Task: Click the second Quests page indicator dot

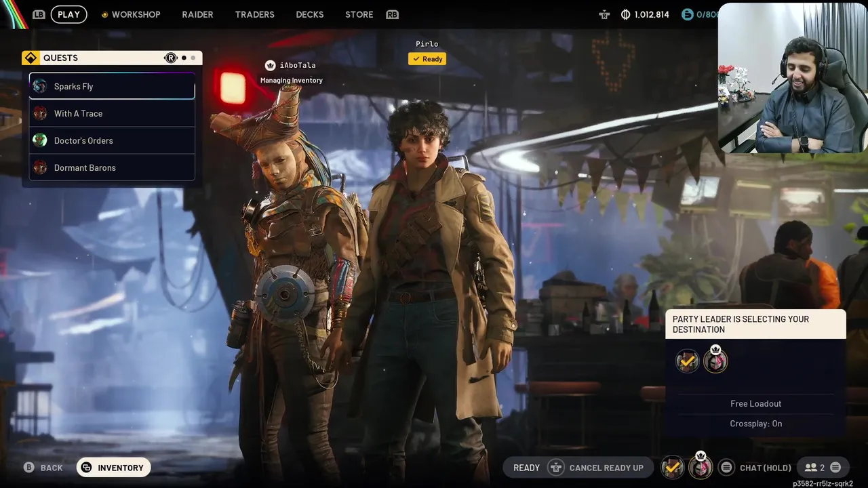Action: [193, 58]
